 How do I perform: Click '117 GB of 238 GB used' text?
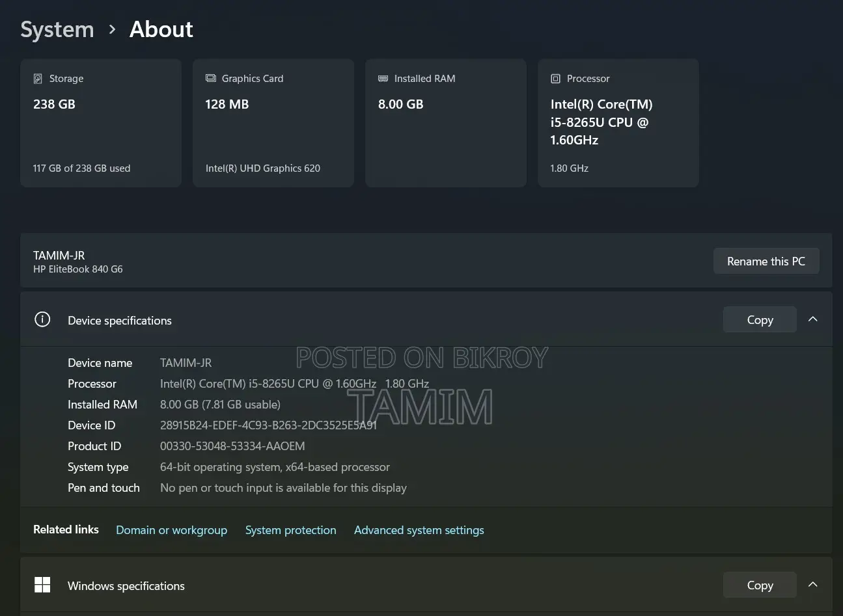point(82,168)
